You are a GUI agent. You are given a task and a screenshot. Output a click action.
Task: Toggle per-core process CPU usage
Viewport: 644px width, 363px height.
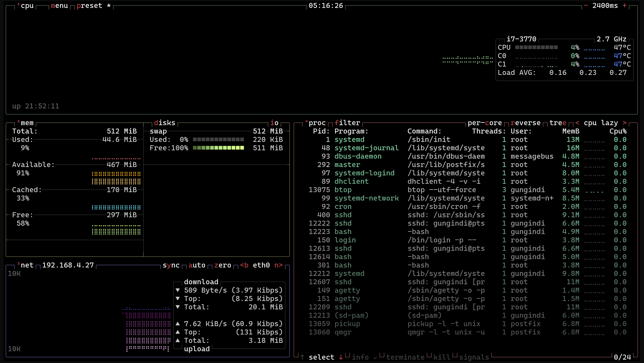(x=485, y=123)
